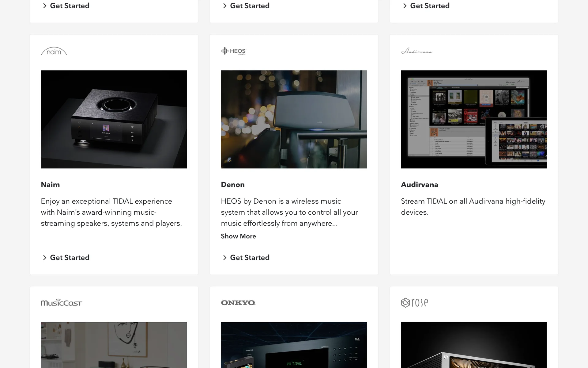Screen dimensions: 588x368
Task: Click chevron beside Naim Get Started
Action: pyautogui.click(x=45, y=258)
